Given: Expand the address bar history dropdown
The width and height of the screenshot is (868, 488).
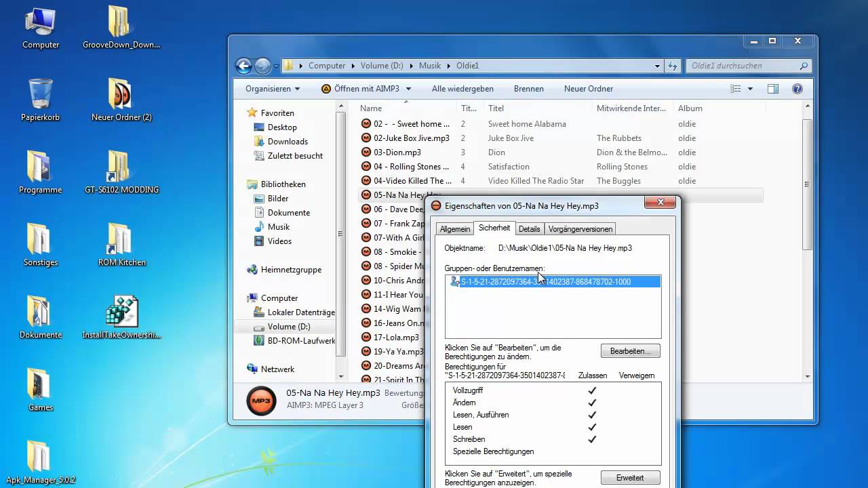Looking at the screenshot, I should pyautogui.click(x=657, y=66).
